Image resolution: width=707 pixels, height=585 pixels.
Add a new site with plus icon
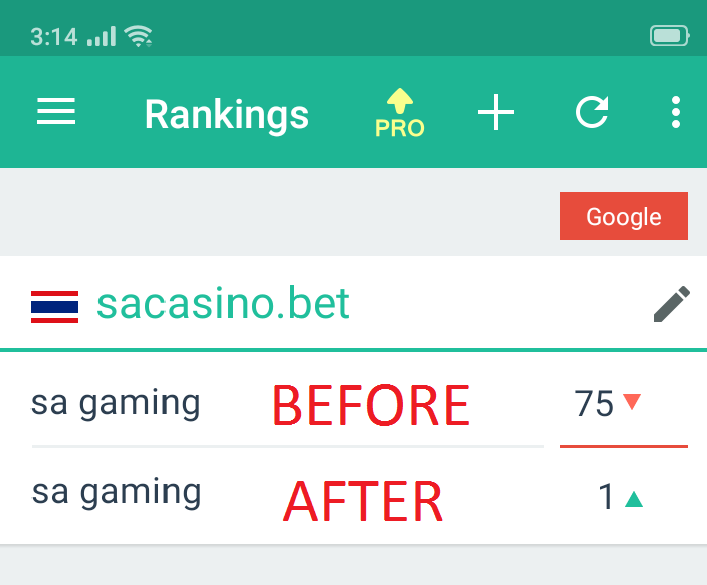(495, 113)
